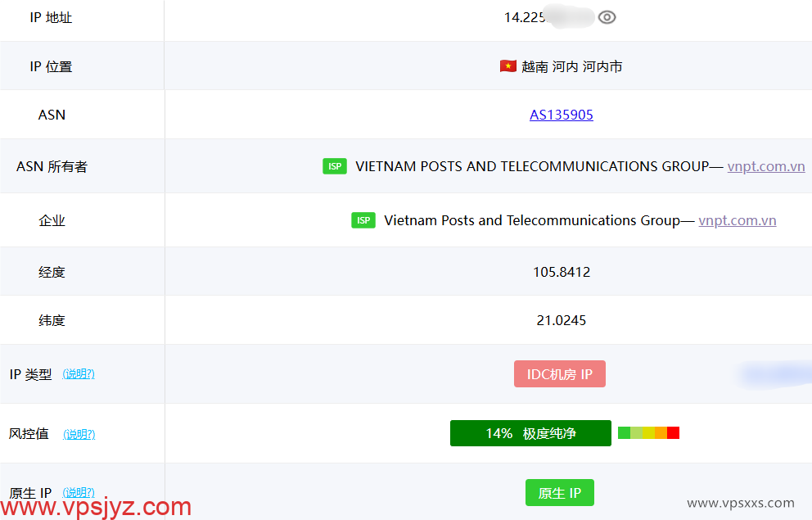Open the 说明 link next to 风控值
The image size is (812, 520).
point(79,434)
